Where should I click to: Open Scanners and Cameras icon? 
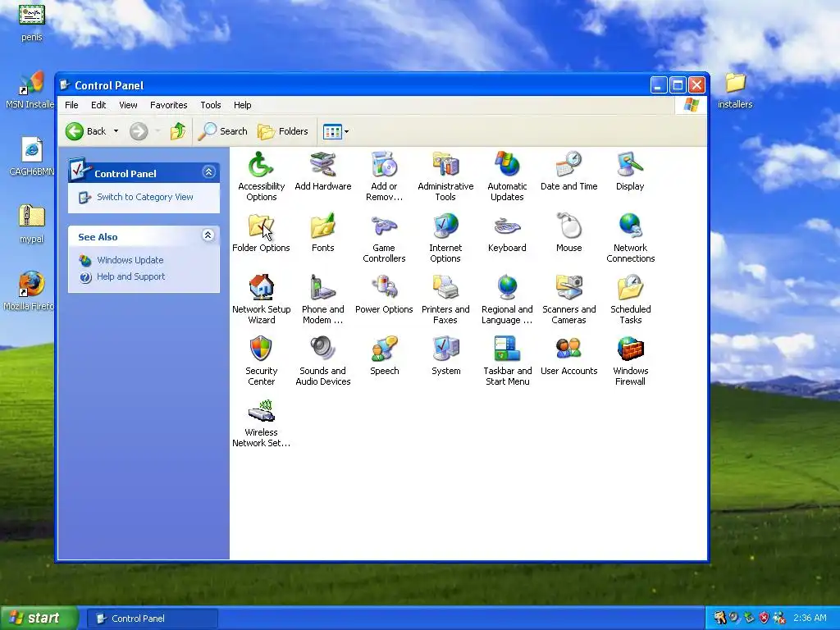tap(568, 299)
